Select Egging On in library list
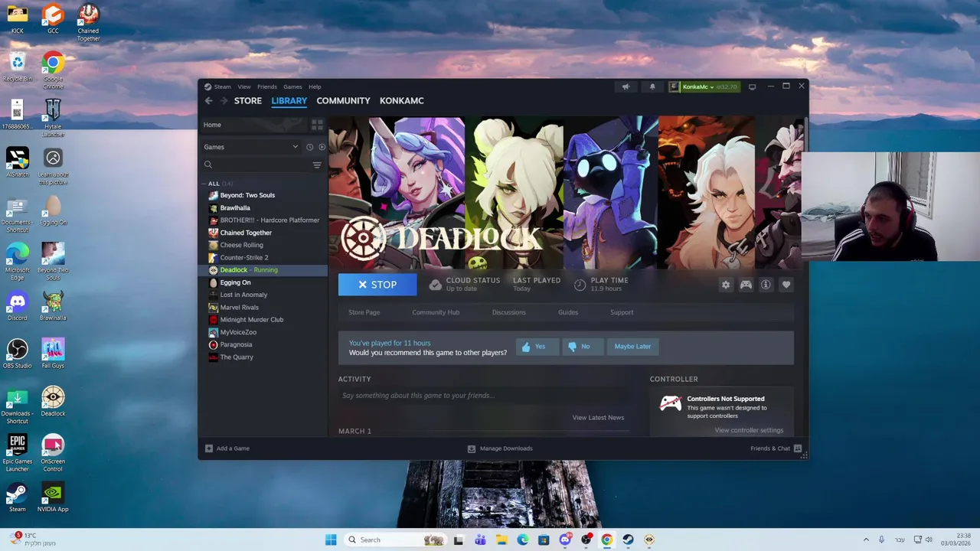The image size is (980, 551). click(x=263, y=282)
